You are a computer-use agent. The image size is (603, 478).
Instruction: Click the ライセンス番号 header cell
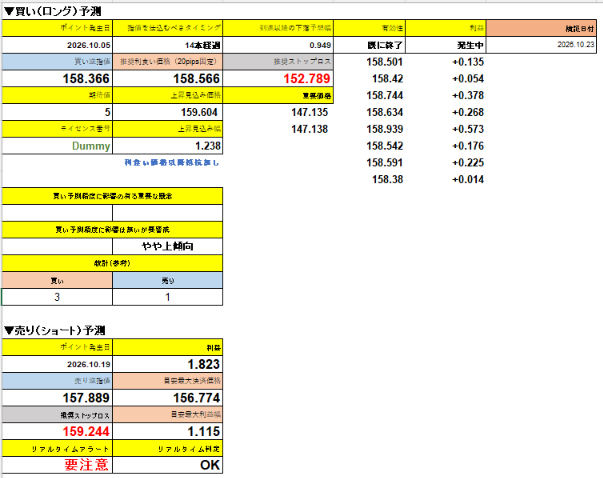(x=57, y=129)
